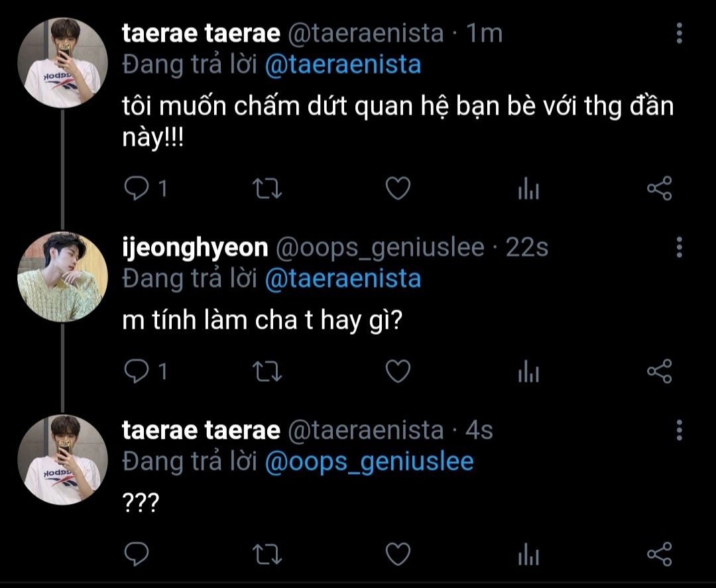The width and height of the screenshot is (716, 588).
Task: Reply to the "???" tweet
Action: tap(137, 553)
